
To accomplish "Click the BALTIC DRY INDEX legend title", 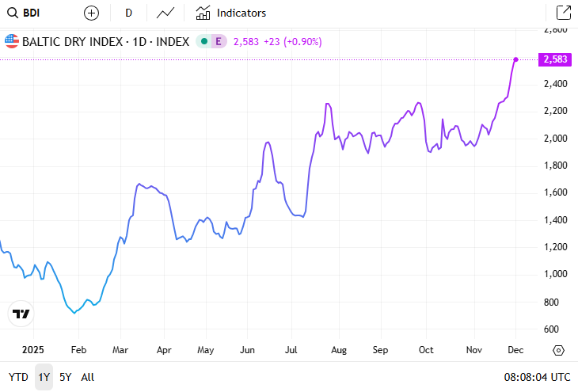I will pyautogui.click(x=105, y=41).
